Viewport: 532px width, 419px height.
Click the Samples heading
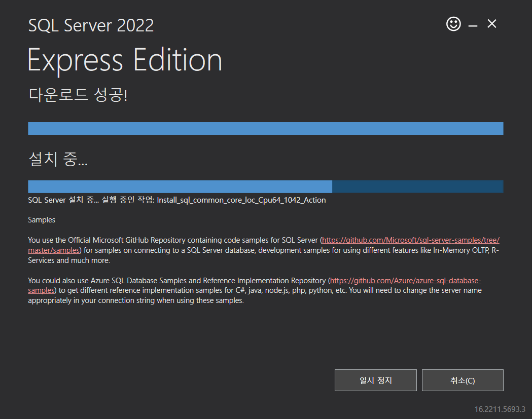click(42, 220)
